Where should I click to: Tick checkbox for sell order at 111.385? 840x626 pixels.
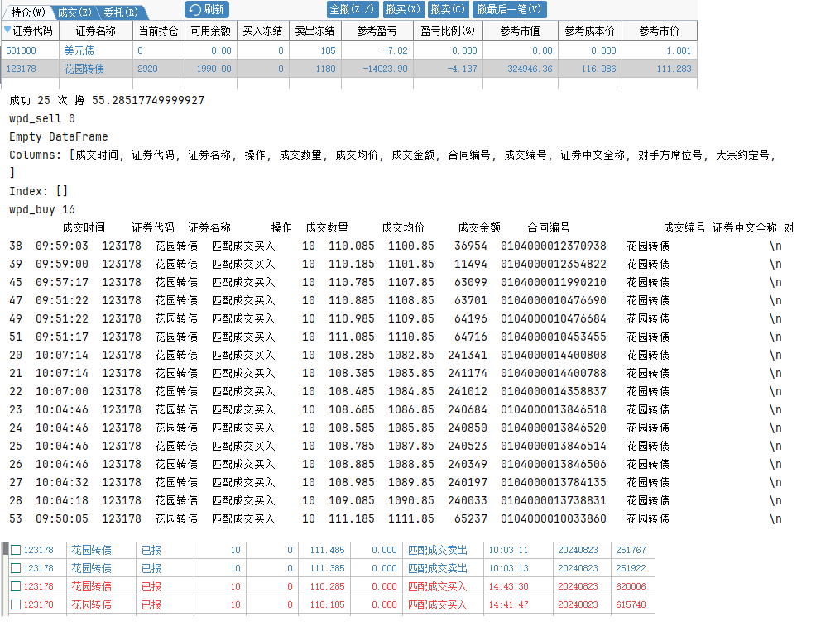(16, 568)
